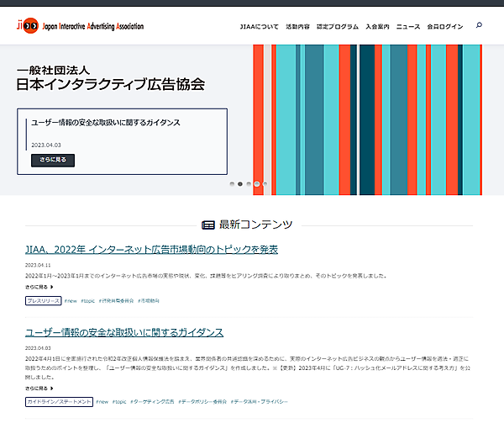Select the #ターゲティング広告 hashtag
Image resolution: width=504 pixels, height=423 pixels.
(155, 403)
